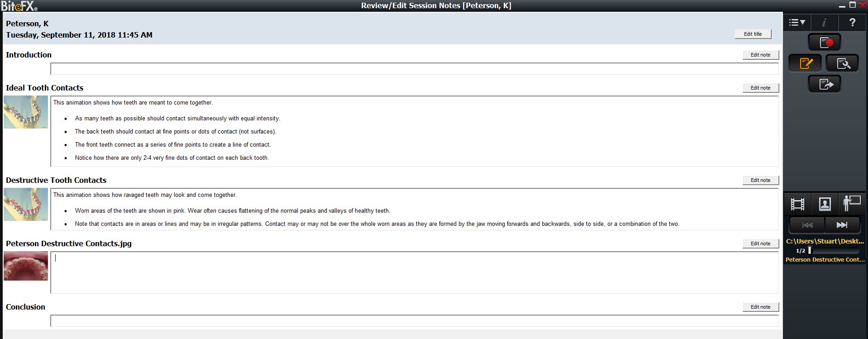The image size is (868, 339).
Task: Select the Ideal Tooth Contacts animation thumbnail
Action: 26,112
